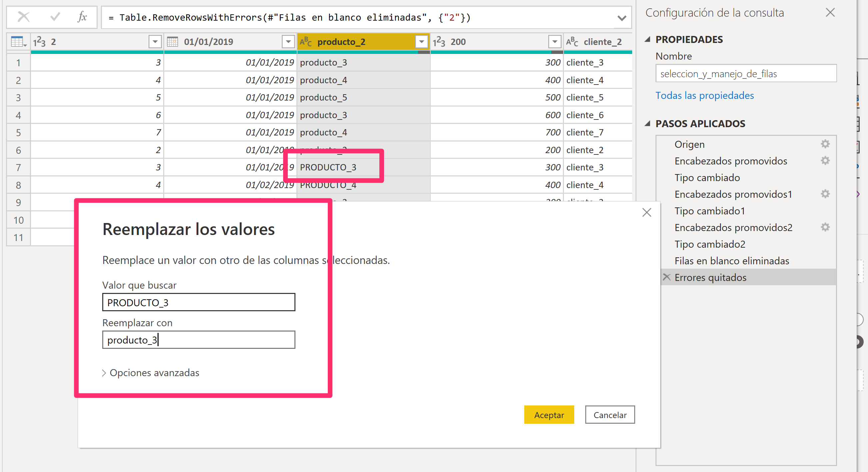Select the PRODUCTO_4 cell in row 8

(x=363, y=185)
